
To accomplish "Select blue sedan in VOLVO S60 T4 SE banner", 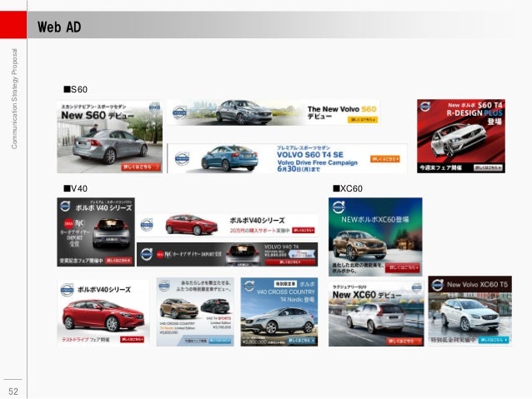I will (229, 158).
